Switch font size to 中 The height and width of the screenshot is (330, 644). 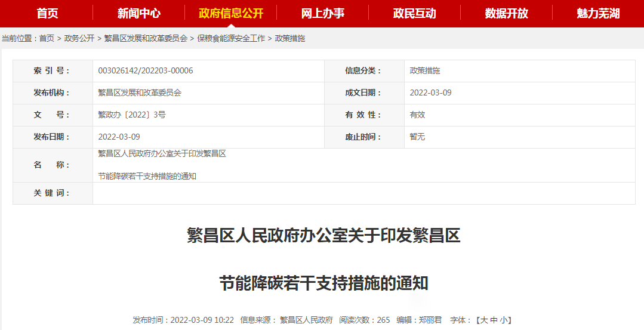tap(494, 320)
